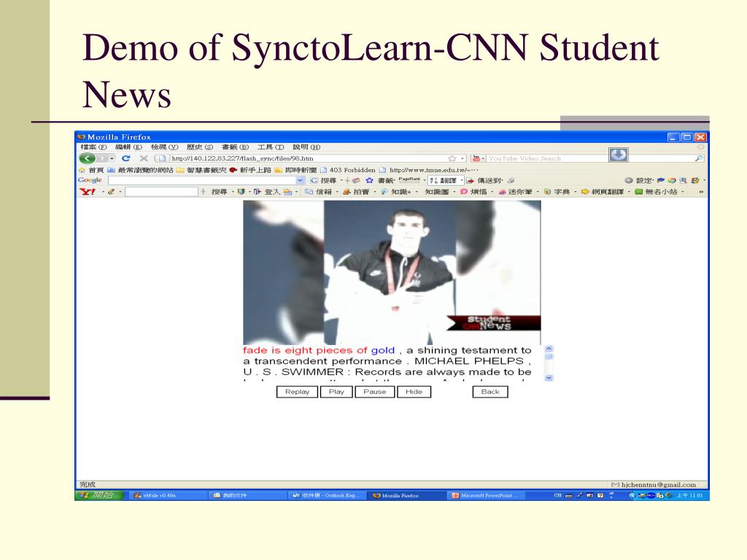Open the 開始 Start button

click(x=99, y=495)
